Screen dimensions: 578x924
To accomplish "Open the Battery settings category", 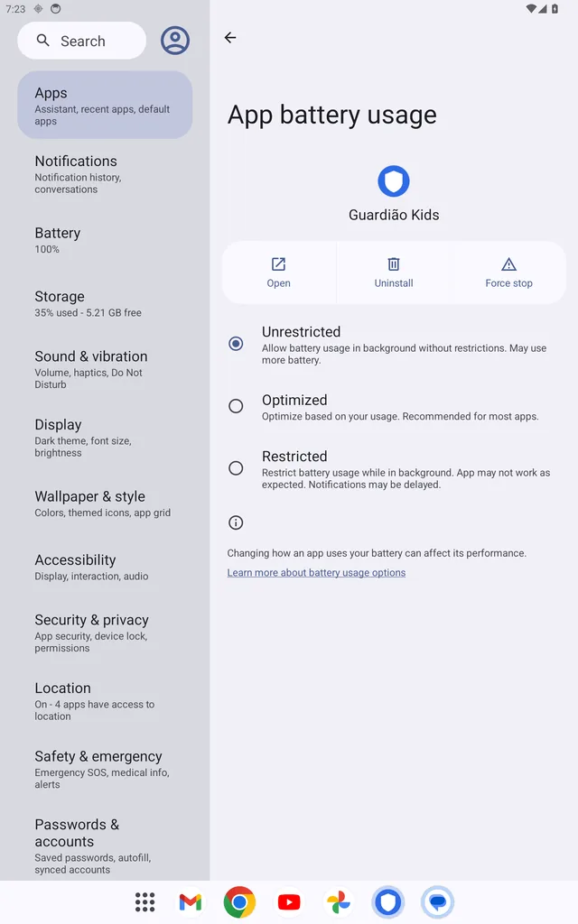I will coord(105,240).
